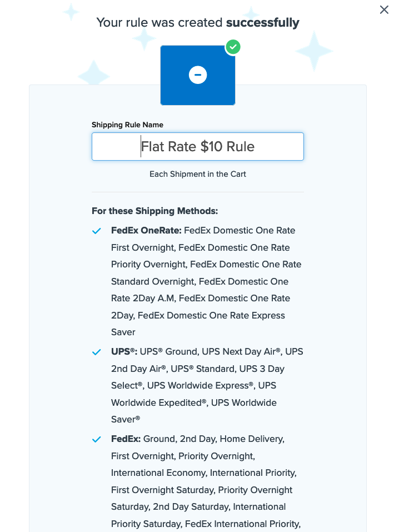
Task: Click the white minus circle icon
Action: 198,74
